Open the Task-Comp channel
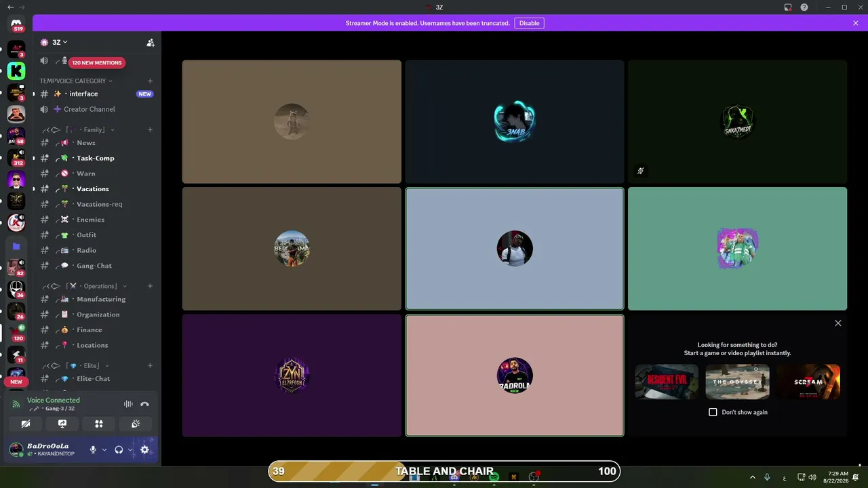 click(x=96, y=158)
